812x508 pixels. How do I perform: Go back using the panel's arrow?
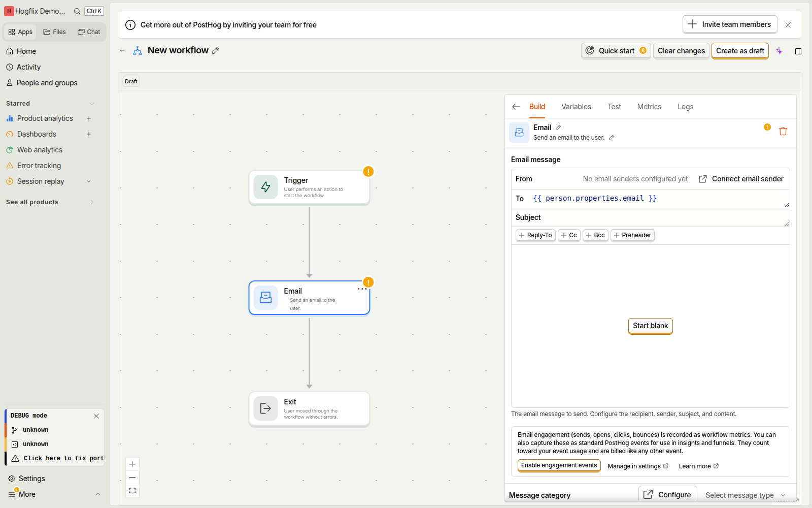point(516,107)
